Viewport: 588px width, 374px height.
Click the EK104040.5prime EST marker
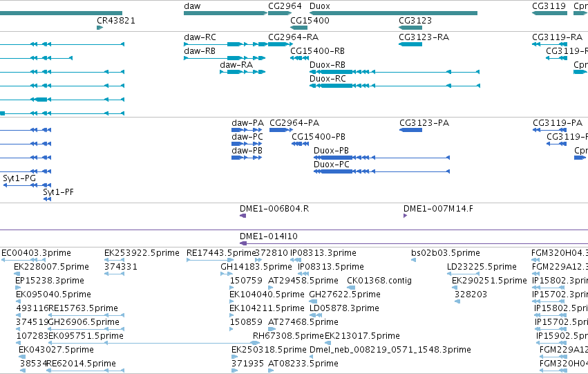tap(232, 301)
